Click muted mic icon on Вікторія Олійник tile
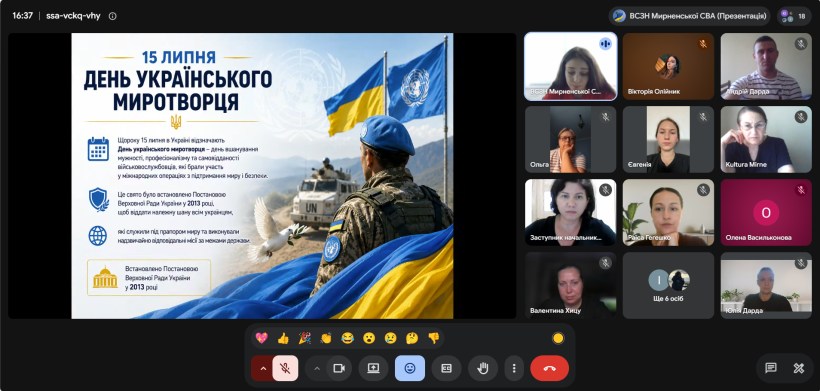This screenshot has height=391, width=820. click(703, 44)
